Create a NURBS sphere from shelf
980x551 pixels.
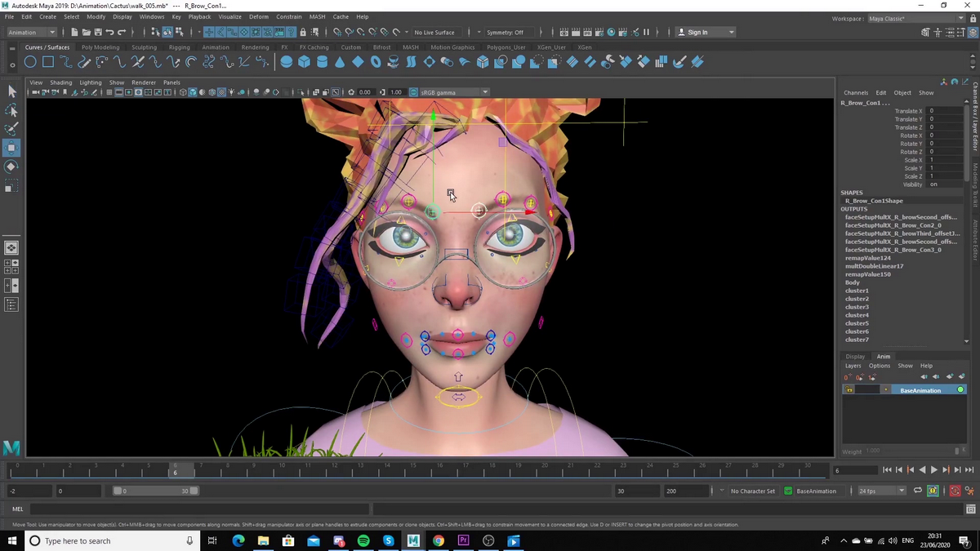click(286, 62)
